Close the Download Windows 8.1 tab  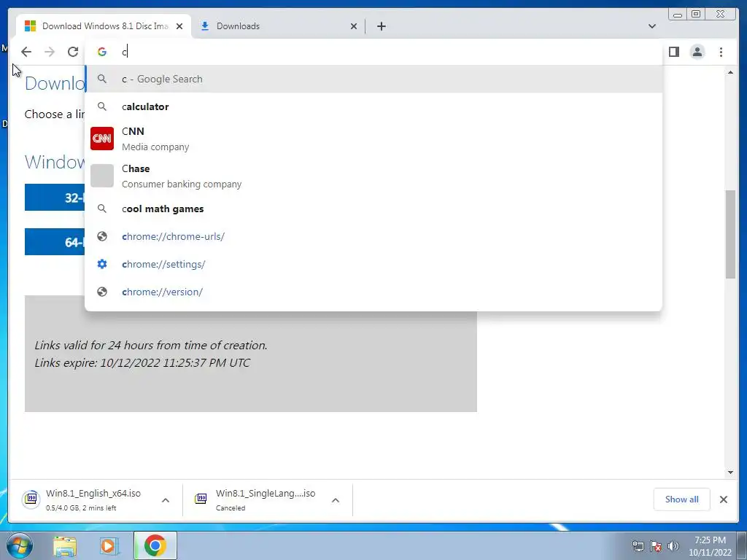179,26
